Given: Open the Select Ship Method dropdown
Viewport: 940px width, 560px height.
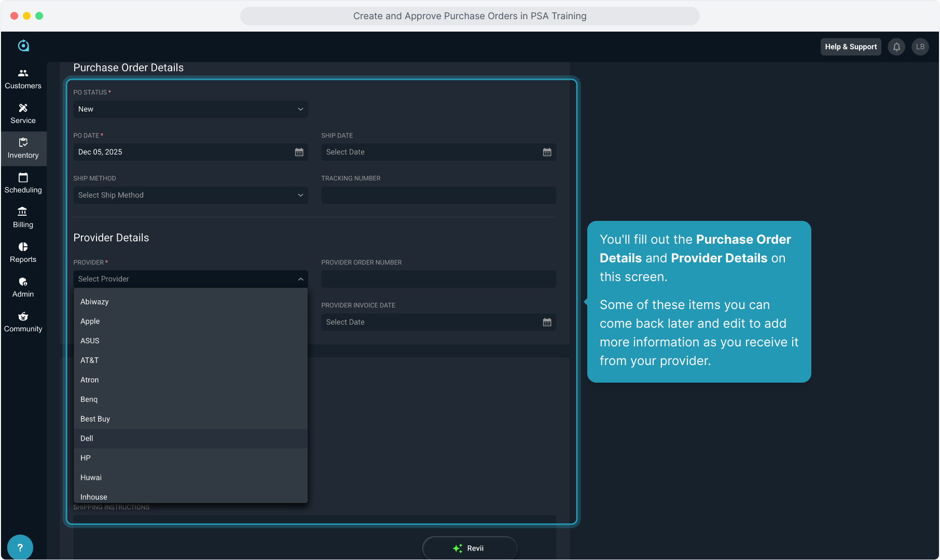Looking at the screenshot, I should tap(190, 195).
